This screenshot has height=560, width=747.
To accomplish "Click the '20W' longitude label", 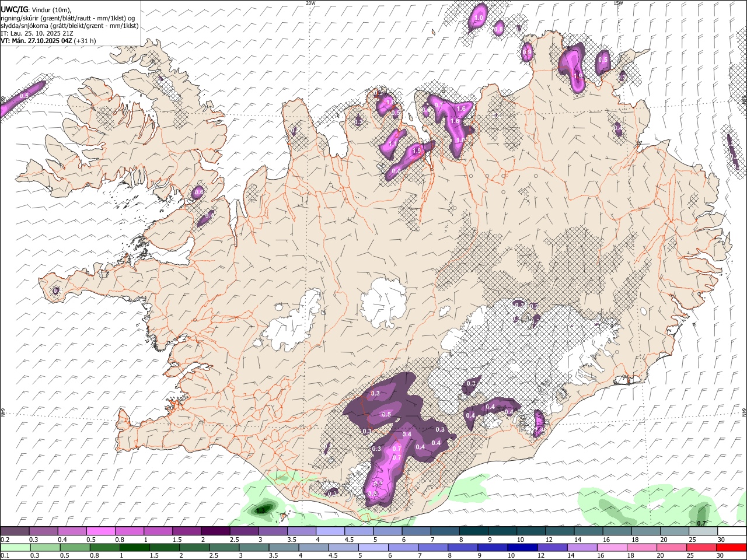I will coord(310,3).
